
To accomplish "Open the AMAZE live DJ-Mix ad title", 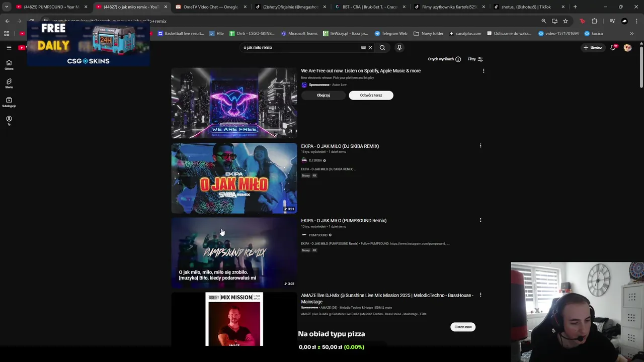I will tap(387, 298).
